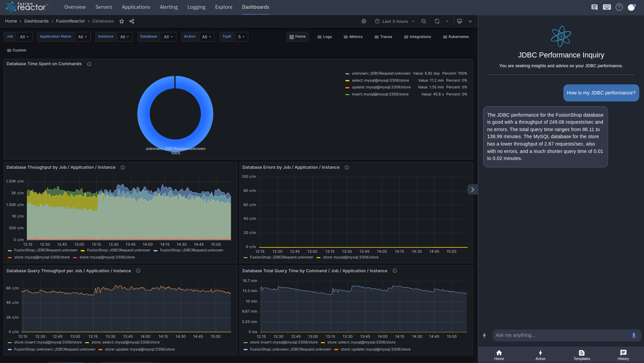Screen dimensions: 644x363
Task: Show info for Database Total Query Time panel
Action: (395, 271)
